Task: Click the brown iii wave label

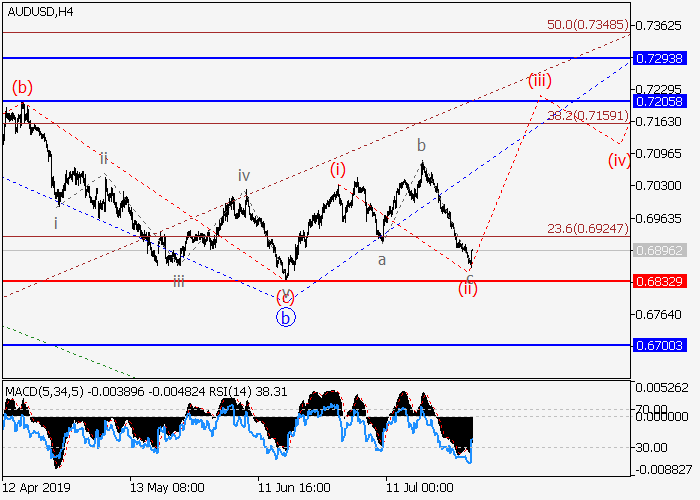Action: pyautogui.click(x=177, y=282)
